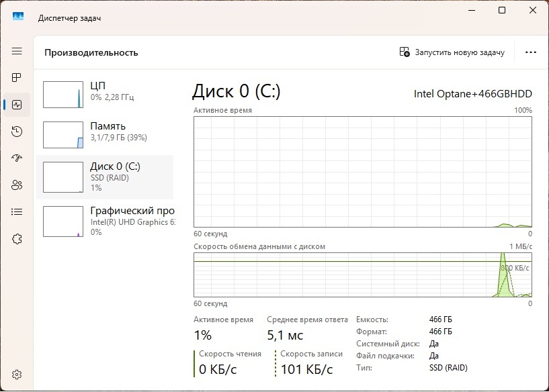Select the Performance page icon
The width and height of the screenshot is (549, 392).
coord(17,105)
